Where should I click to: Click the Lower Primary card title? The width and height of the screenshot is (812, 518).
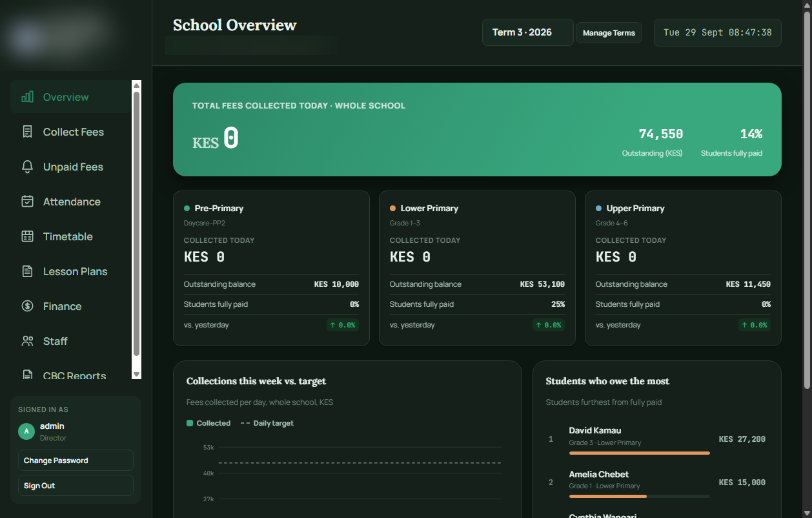click(x=429, y=209)
